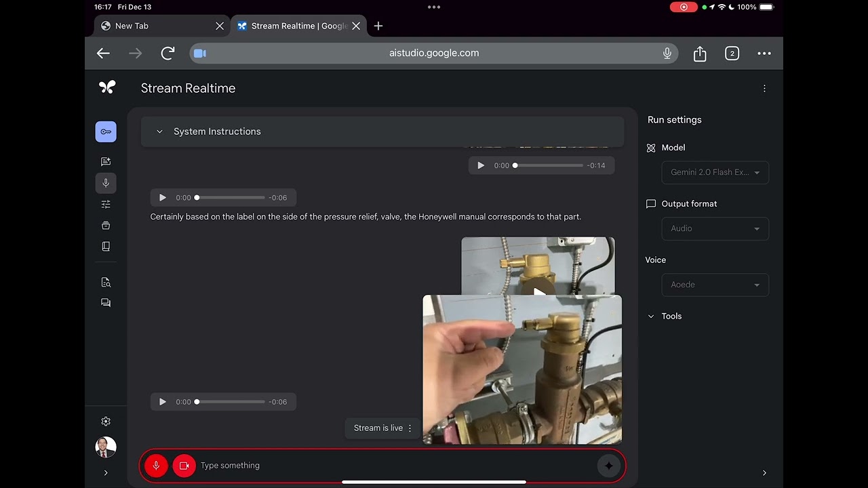Tap the voice search microphone in address bar
Image resolution: width=868 pixels, height=488 pixels.
point(667,53)
